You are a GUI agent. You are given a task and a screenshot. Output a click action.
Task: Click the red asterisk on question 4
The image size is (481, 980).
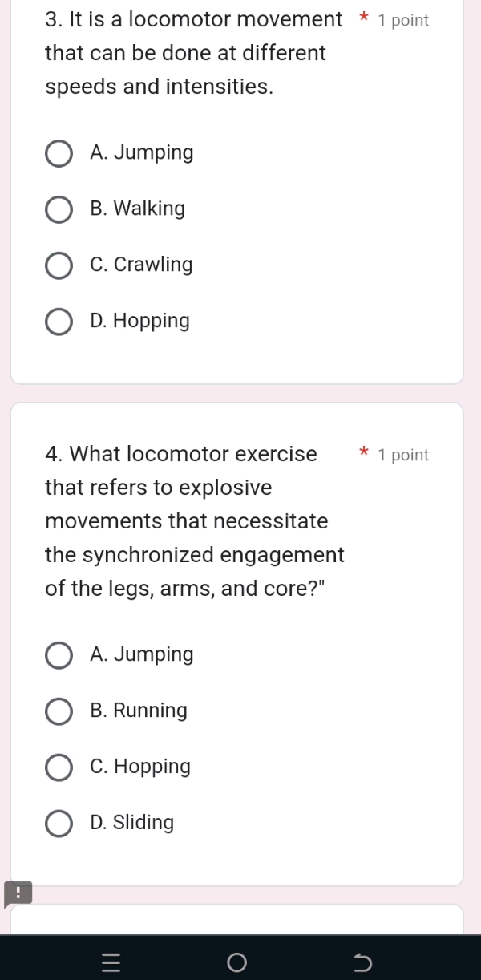pyautogui.click(x=365, y=453)
